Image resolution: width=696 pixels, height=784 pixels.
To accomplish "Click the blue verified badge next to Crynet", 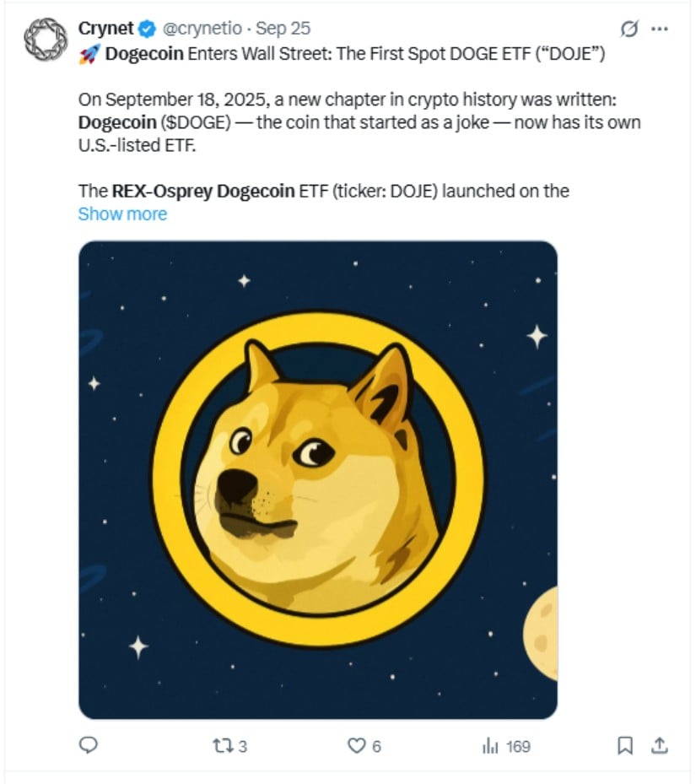I will pyautogui.click(x=147, y=28).
